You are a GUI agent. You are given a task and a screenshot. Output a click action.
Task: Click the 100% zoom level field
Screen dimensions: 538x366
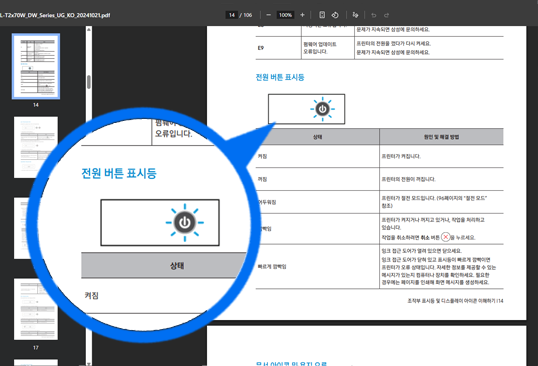pos(285,15)
